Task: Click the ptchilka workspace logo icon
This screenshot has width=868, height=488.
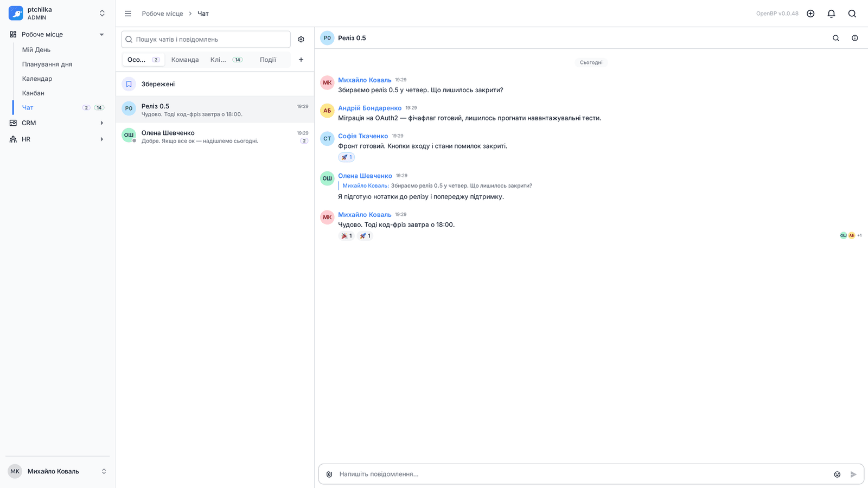Action: pos(16,13)
